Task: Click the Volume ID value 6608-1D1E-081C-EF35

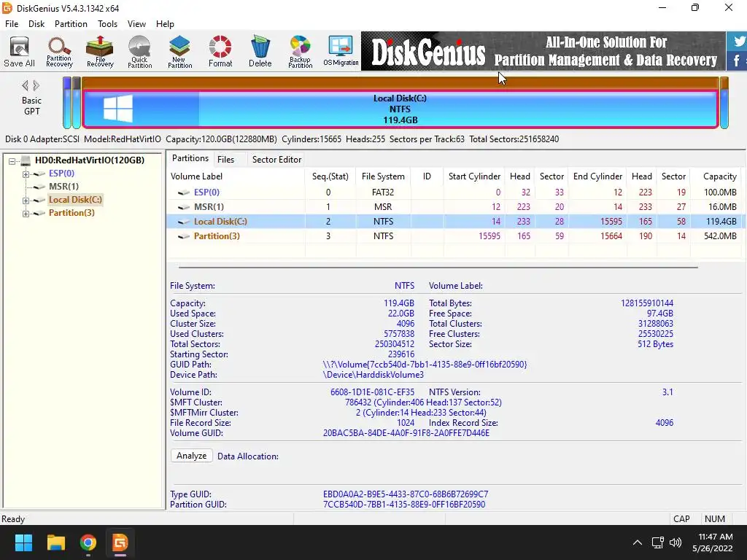Action: [373, 392]
